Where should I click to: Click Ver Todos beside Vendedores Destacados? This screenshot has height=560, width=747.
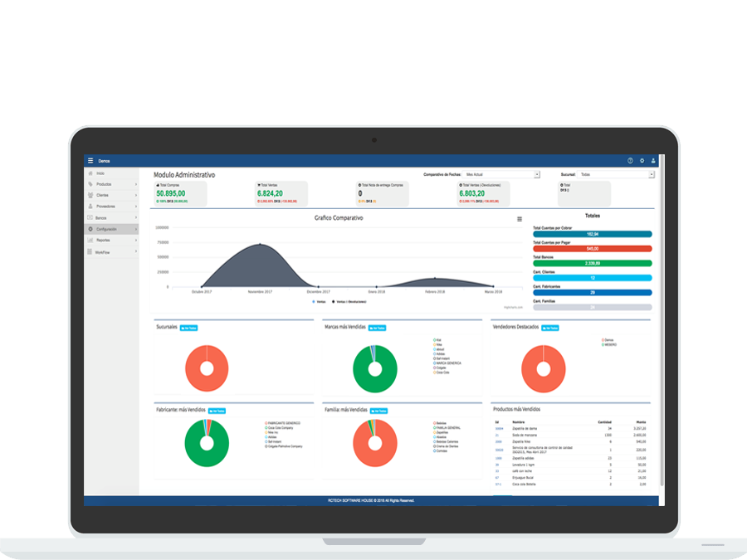(x=550, y=328)
